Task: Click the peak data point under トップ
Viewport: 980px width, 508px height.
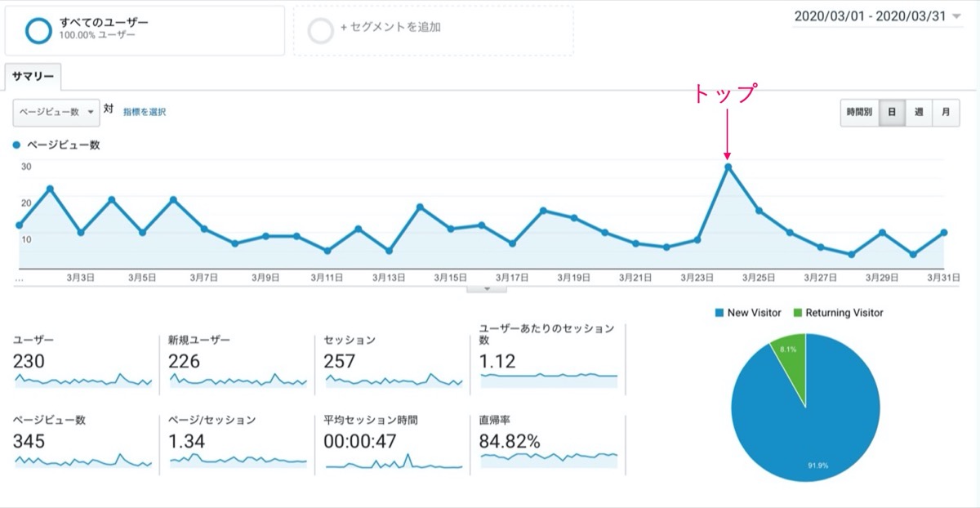Action: (x=728, y=167)
